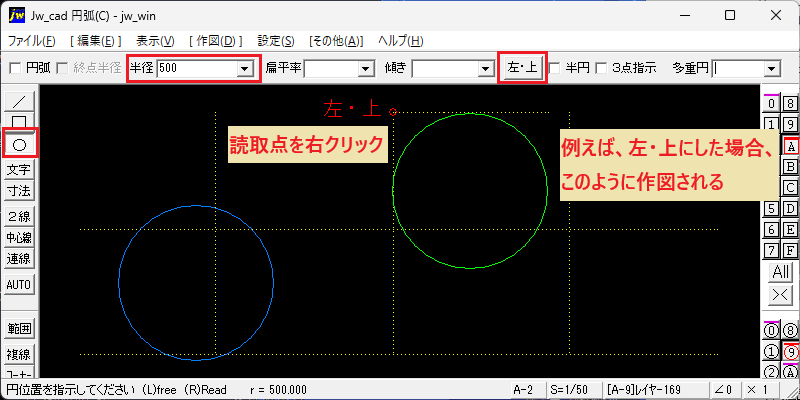Choose the 2線 double-line tool
800x400 pixels.
pyautogui.click(x=19, y=216)
